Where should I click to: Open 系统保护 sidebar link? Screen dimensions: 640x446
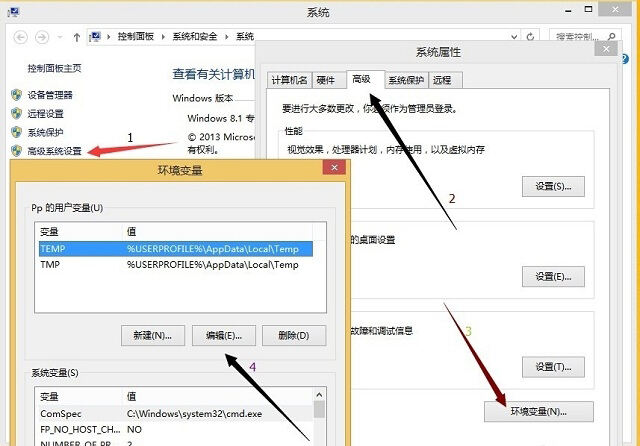click(x=45, y=132)
